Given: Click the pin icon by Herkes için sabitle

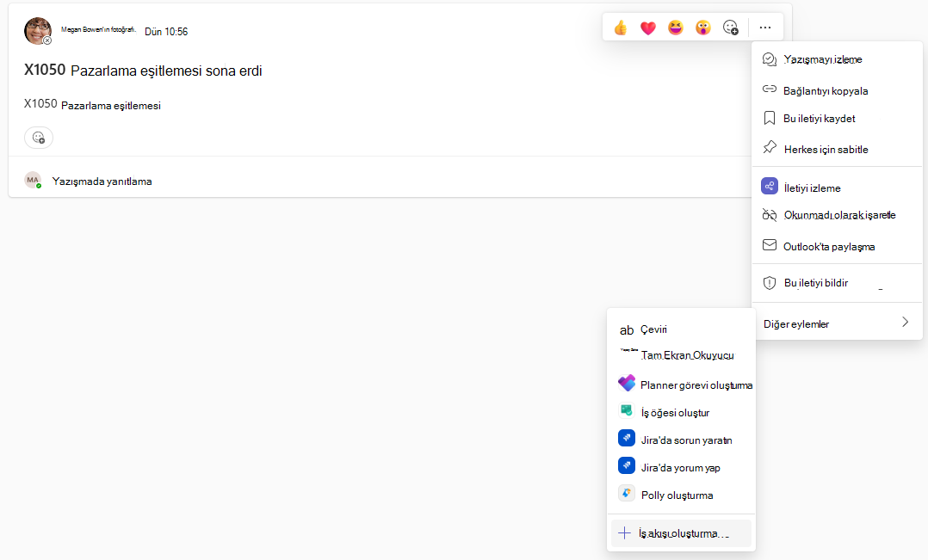Looking at the screenshot, I should click(769, 147).
